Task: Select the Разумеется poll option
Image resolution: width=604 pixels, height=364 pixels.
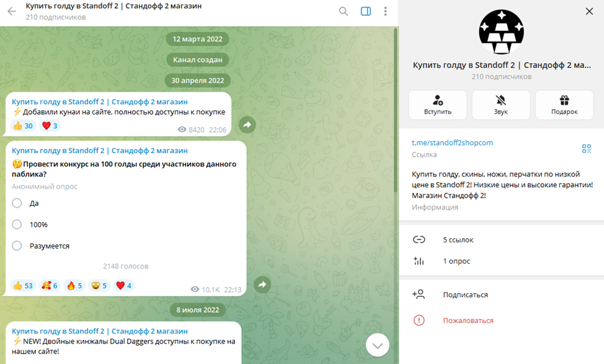Action: pyautogui.click(x=17, y=246)
